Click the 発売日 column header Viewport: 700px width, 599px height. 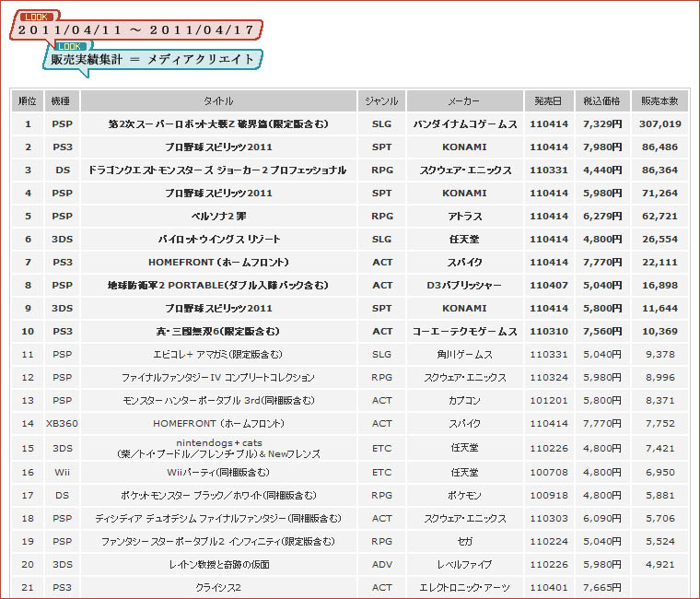[549, 101]
